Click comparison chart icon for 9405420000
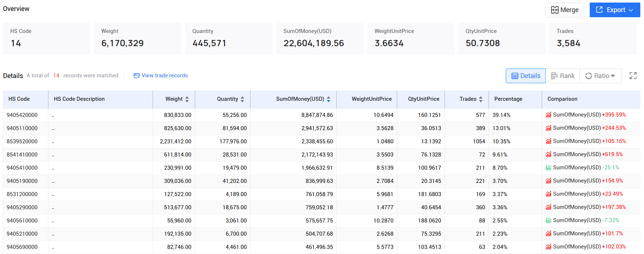This screenshot has height=254, width=644. click(x=549, y=115)
